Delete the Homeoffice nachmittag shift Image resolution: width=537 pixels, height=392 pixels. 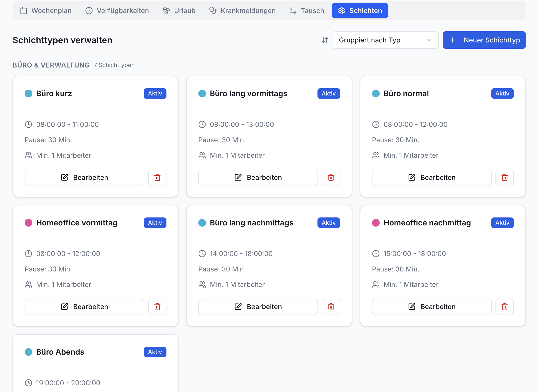[505, 307]
